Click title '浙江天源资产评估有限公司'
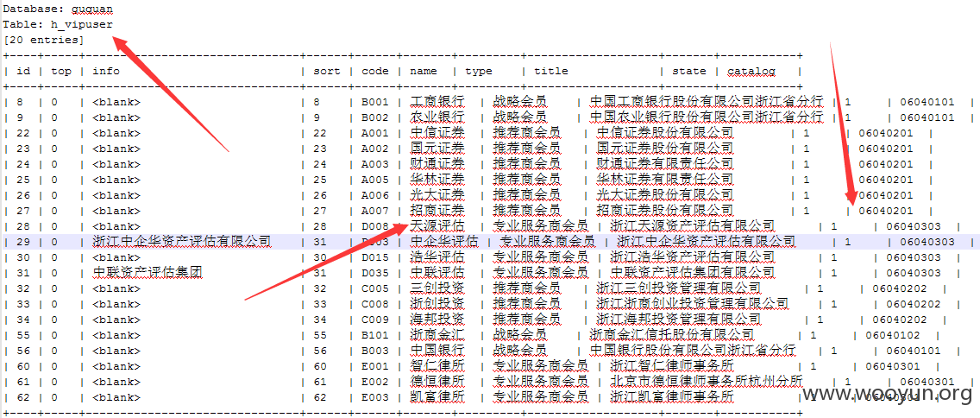The height and width of the screenshot is (418, 980). tap(693, 226)
